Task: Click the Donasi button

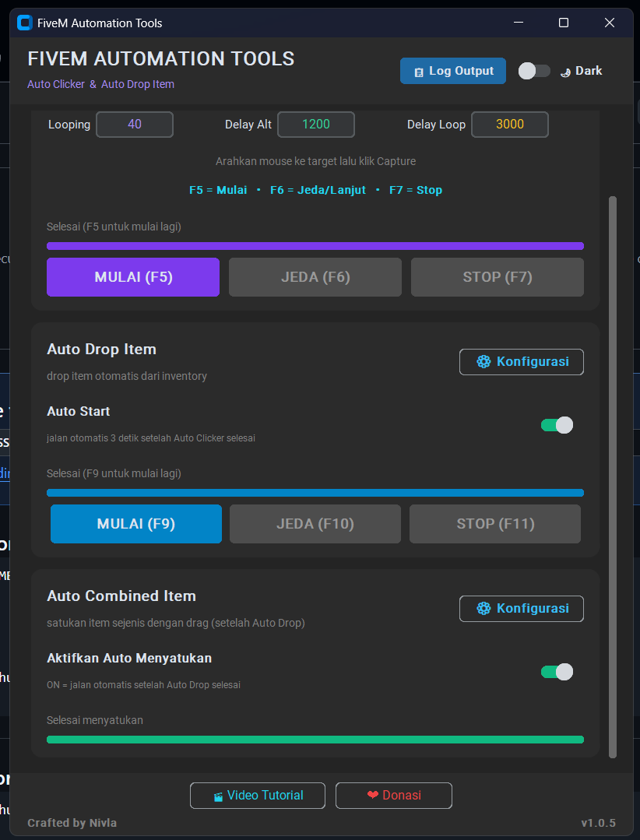Action: pyautogui.click(x=394, y=796)
